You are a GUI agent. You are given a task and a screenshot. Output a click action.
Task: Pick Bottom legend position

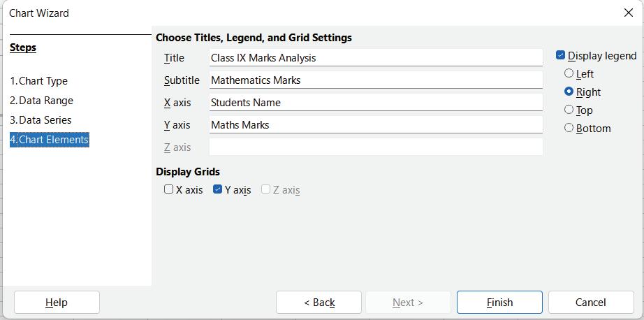coord(569,129)
